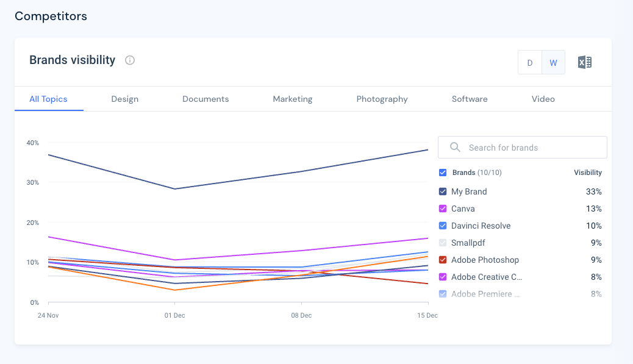Focus the Search for brands field
The width and height of the screenshot is (633, 364).
pos(531,148)
